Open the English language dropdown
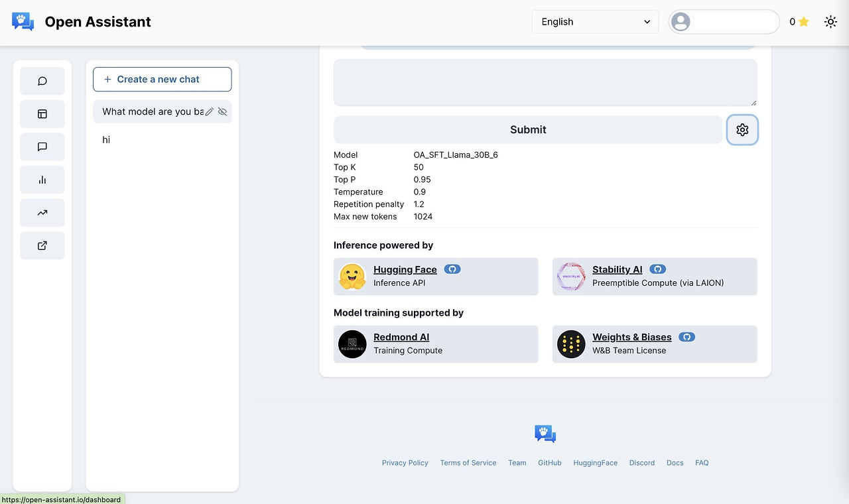 (595, 22)
